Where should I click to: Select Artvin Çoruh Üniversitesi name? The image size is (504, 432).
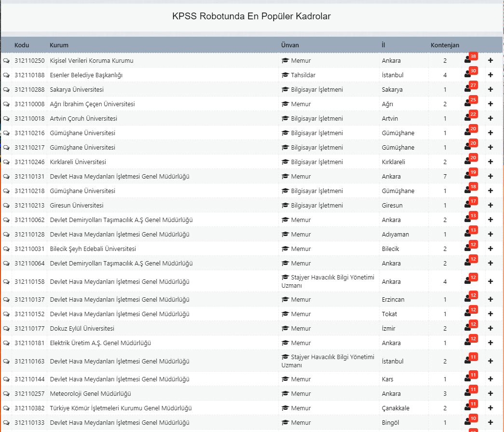click(83, 118)
